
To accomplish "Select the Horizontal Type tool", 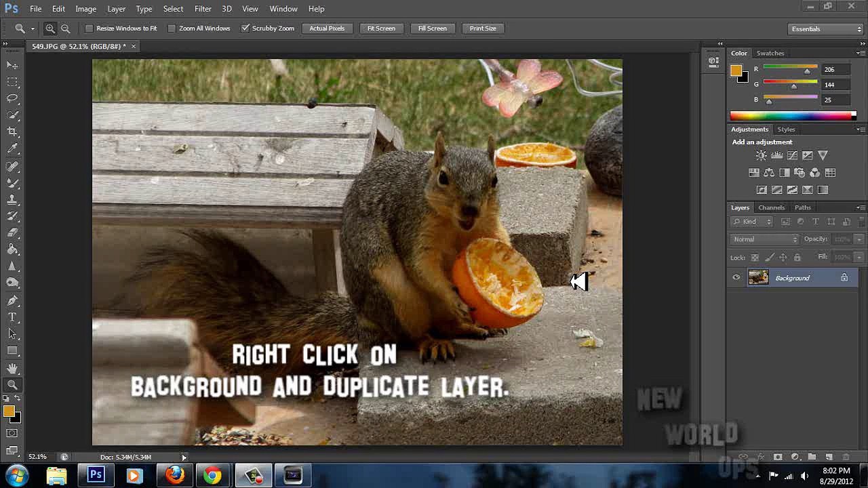I will point(12,317).
